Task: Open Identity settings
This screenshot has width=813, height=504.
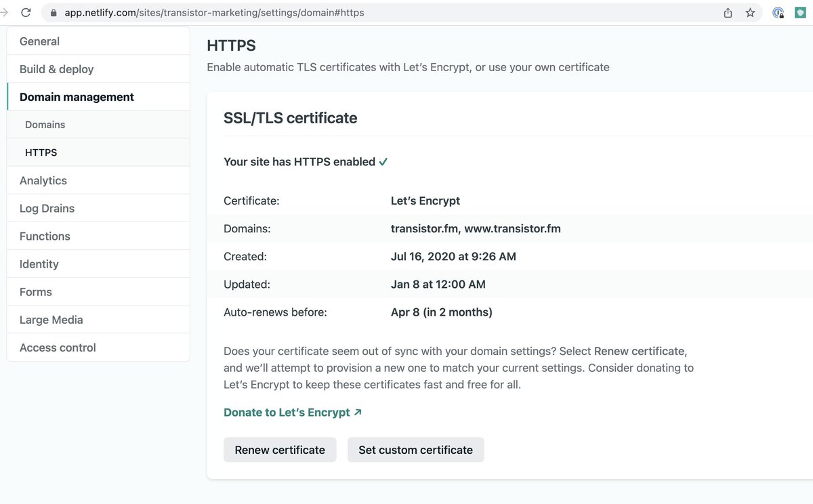Action: [39, 264]
